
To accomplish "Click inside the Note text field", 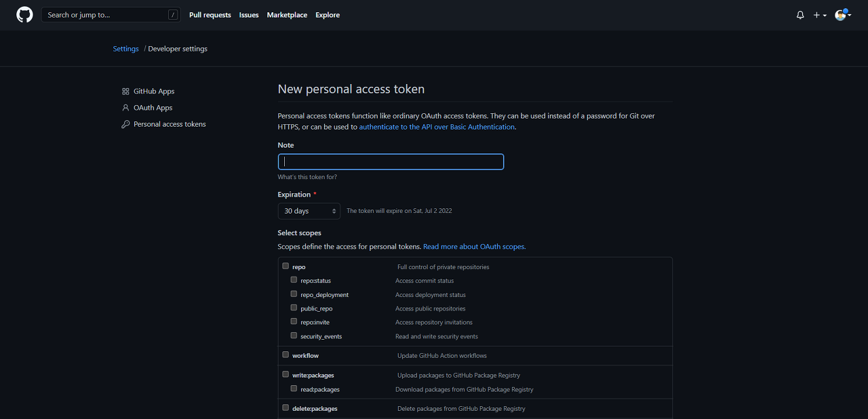I will pos(391,161).
